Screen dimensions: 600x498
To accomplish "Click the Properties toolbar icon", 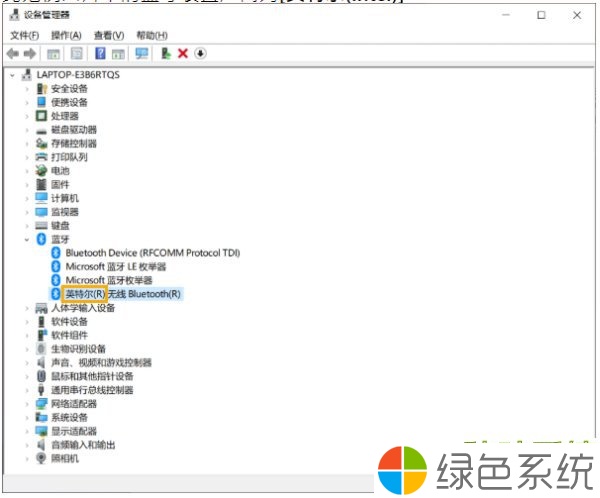I will [x=77, y=53].
